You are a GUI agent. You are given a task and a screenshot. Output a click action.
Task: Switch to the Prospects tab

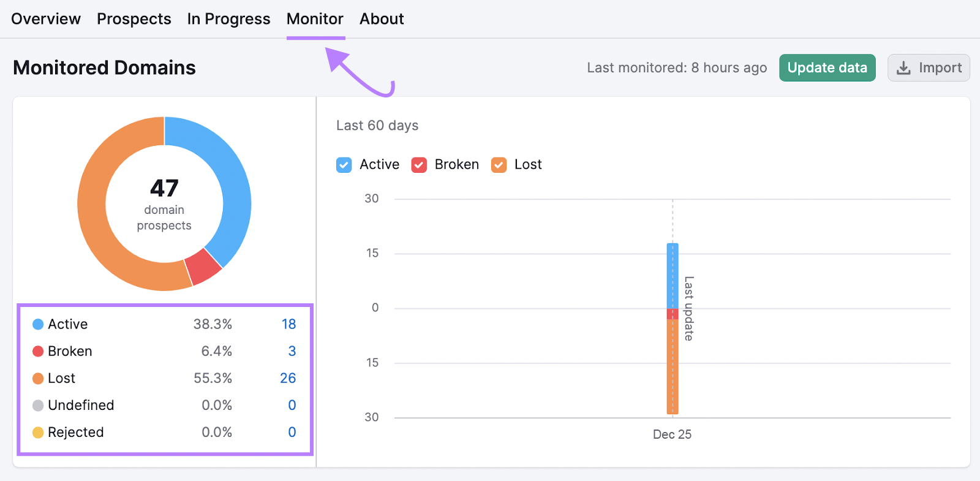pos(134,19)
